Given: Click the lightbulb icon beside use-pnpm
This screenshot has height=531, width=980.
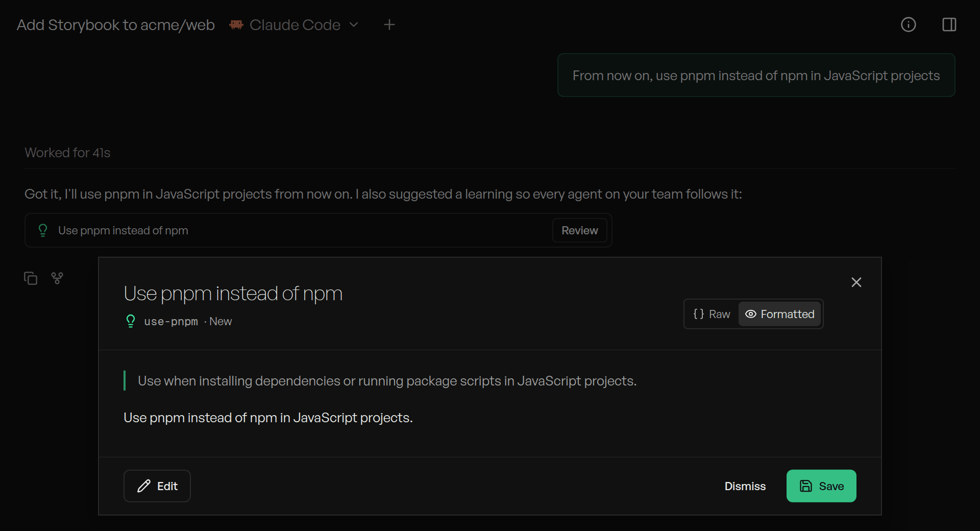Looking at the screenshot, I should pos(131,321).
